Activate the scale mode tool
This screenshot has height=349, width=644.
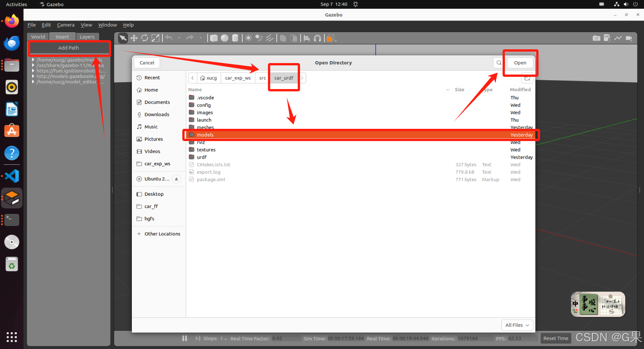pos(155,38)
